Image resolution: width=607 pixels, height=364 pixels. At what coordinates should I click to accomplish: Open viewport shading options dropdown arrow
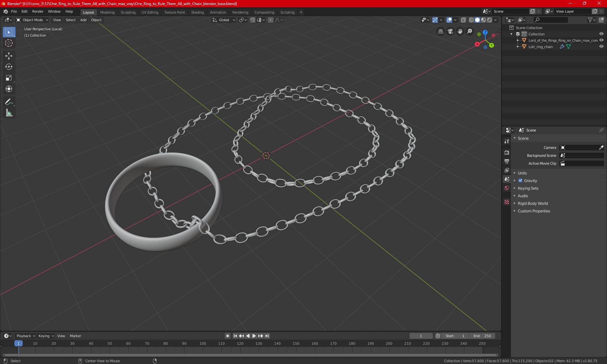pyautogui.click(x=496, y=20)
